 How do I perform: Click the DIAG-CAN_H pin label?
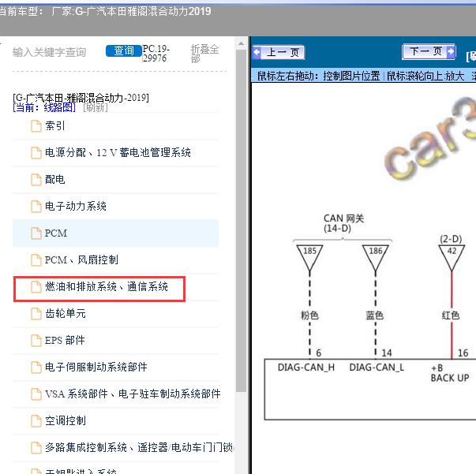(306, 368)
